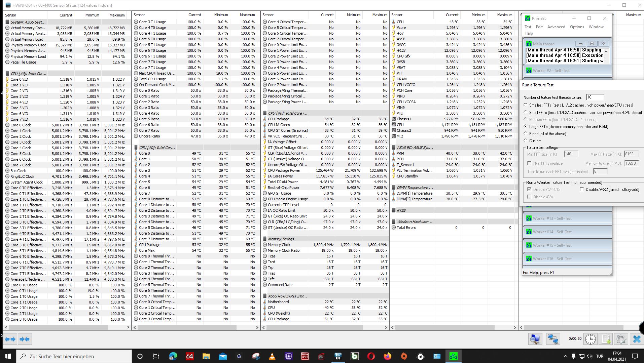Screen dimensions: 644x363
Task: Click the Main thread log scroll-up arrow
Action: coord(606,51)
